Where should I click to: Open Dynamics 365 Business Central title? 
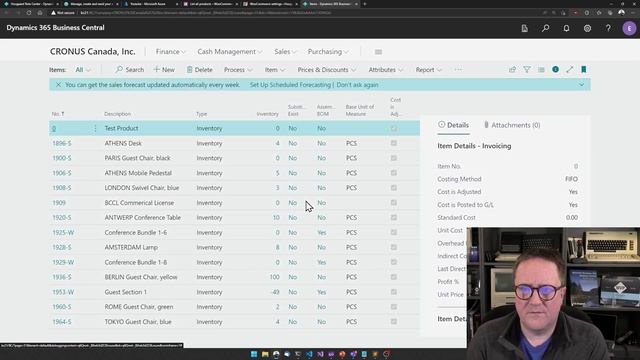(55, 27)
